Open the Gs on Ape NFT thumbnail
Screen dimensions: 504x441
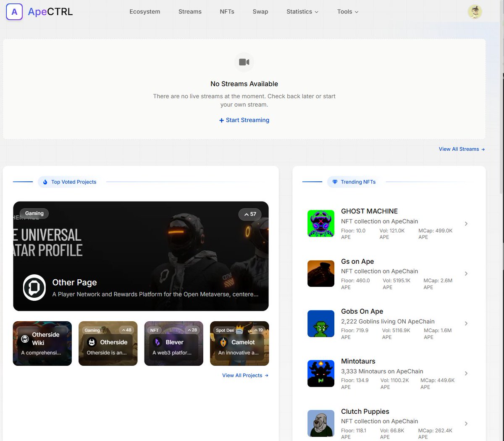321,273
